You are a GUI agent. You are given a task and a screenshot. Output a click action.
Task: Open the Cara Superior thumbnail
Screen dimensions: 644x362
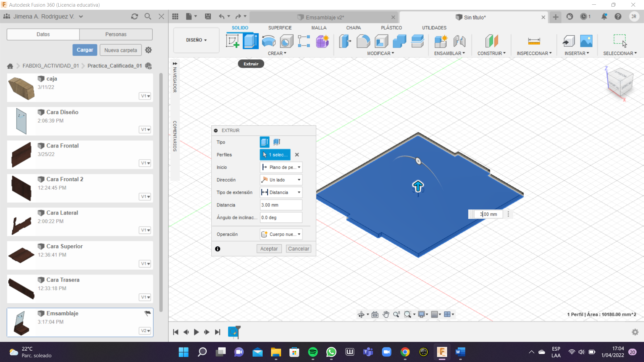[x=21, y=255]
